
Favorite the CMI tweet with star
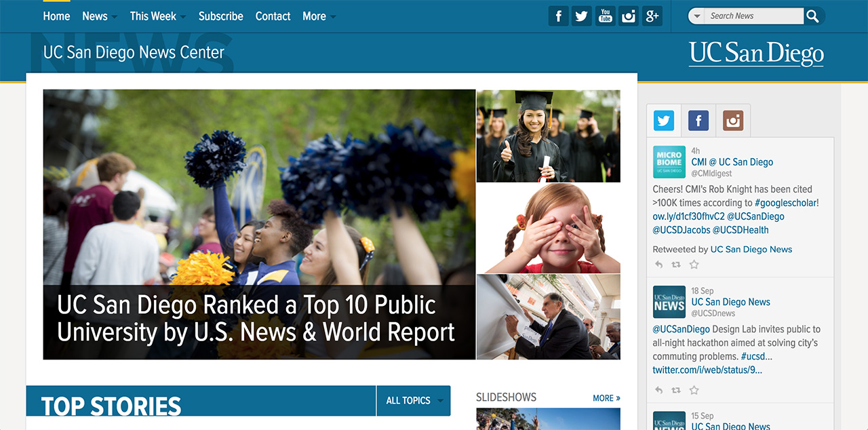tap(694, 265)
